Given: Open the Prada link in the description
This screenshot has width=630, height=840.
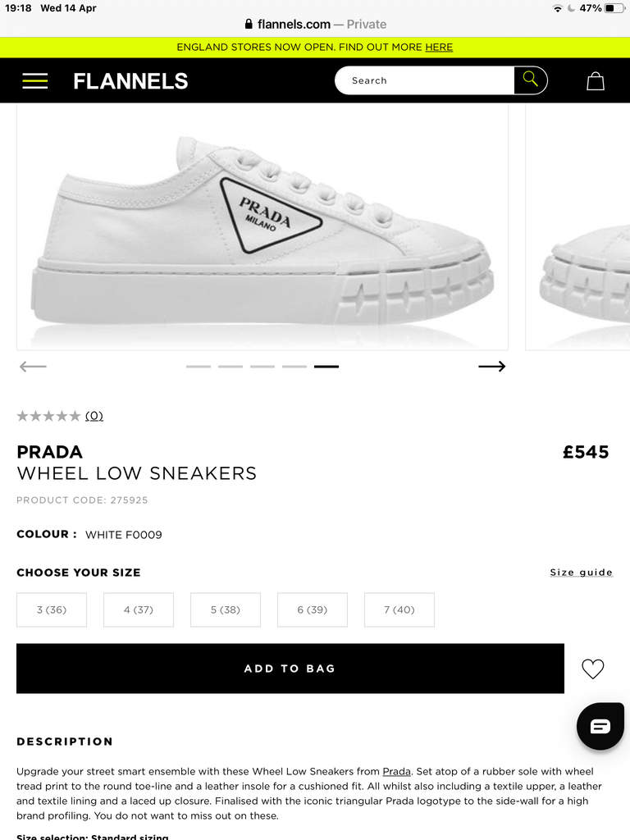Looking at the screenshot, I should pyautogui.click(x=396, y=771).
